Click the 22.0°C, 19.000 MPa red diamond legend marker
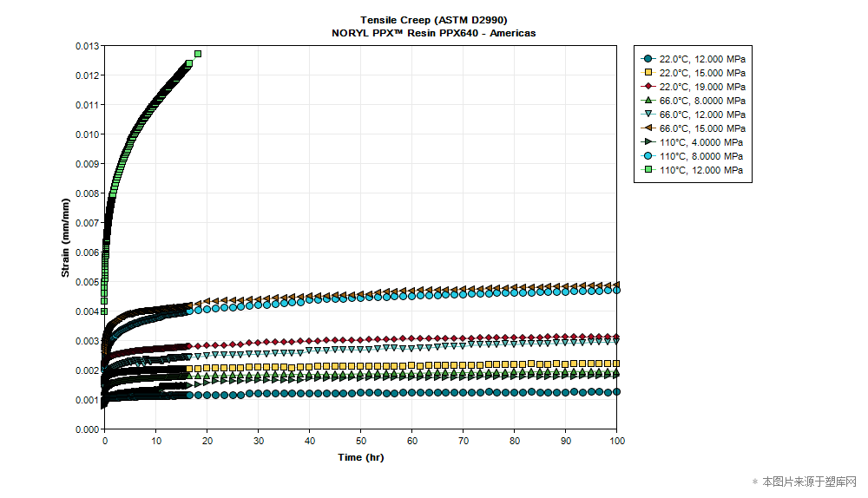 [x=648, y=87]
